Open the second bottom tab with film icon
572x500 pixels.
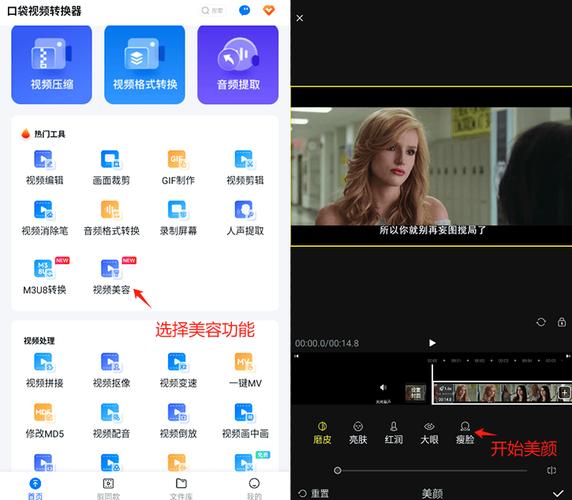[108, 488]
